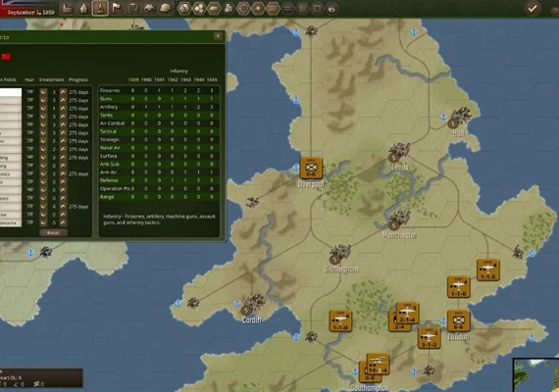Increase investment on the row showing 4

tap(63, 207)
